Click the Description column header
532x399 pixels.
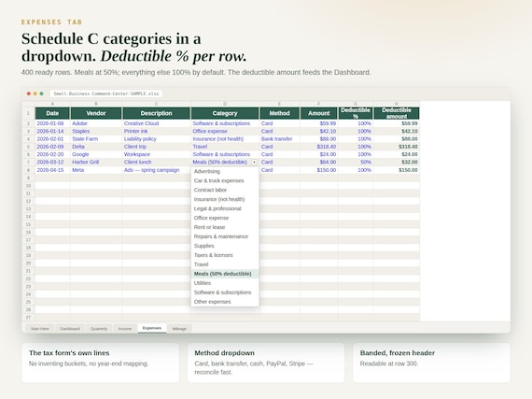coord(157,113)
